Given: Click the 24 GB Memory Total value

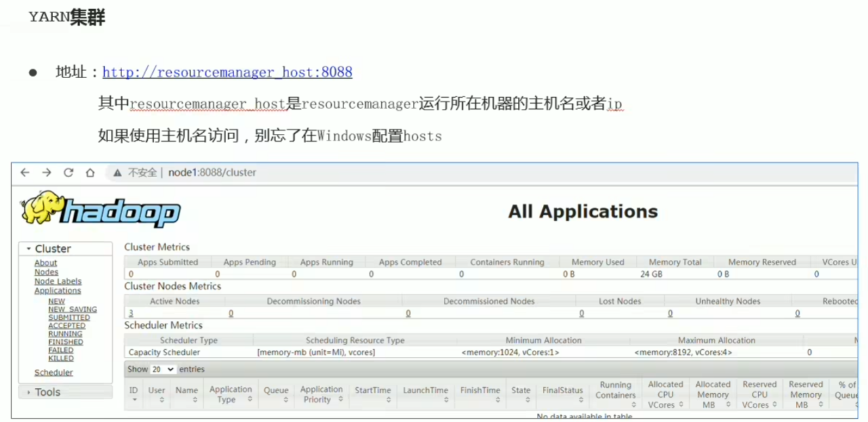Looking at the screenshot, I should (x=651, y=274).
